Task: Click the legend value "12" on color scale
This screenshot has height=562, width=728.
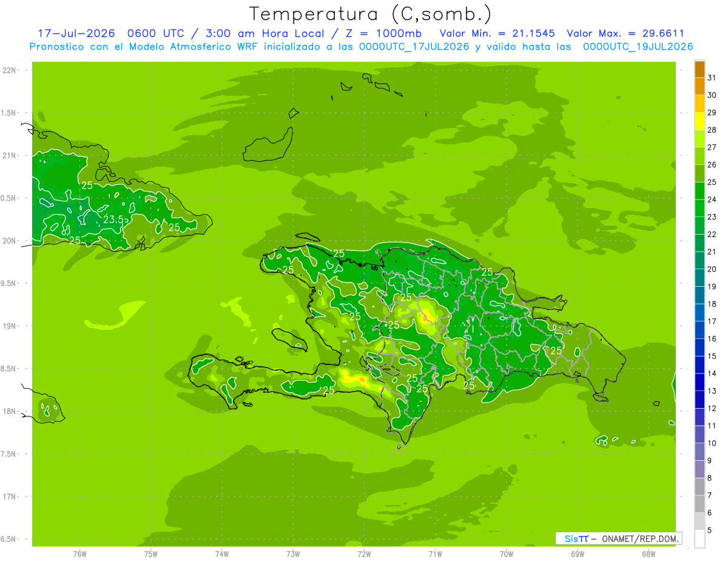Action: tap(712, 409)
